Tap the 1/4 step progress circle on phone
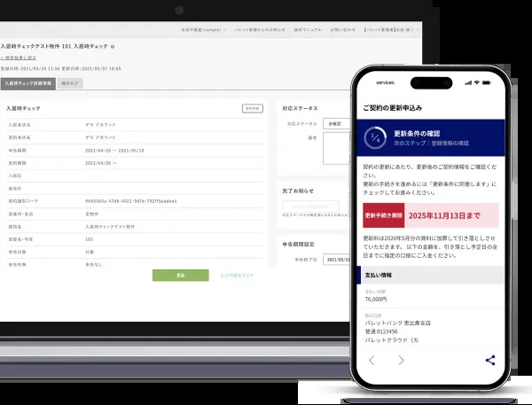 point(375,137)
